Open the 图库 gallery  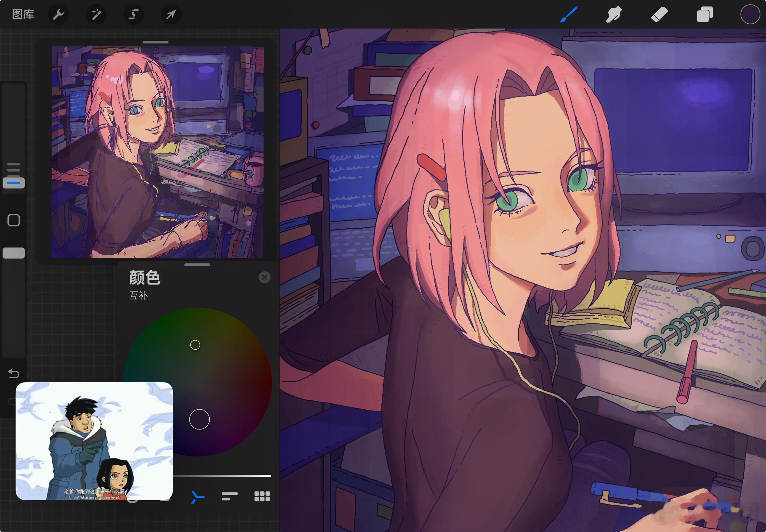(x=23, y=14)
